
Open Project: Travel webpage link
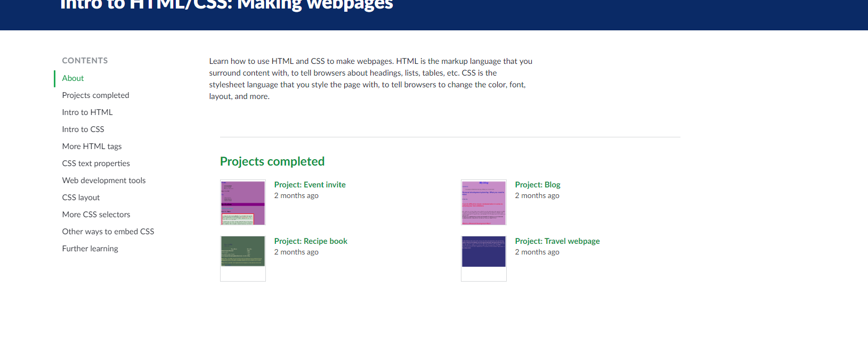coord(557,241)
